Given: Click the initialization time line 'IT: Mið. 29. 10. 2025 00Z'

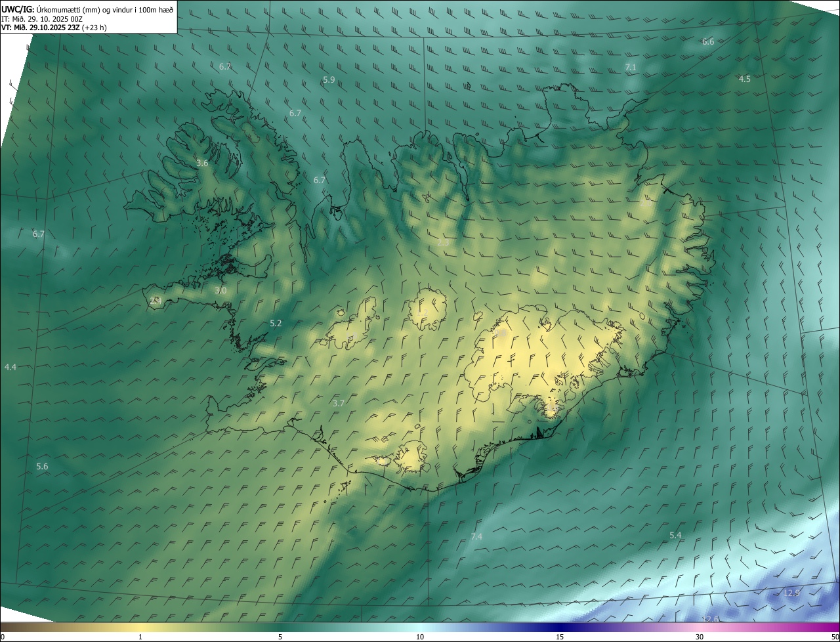Looking at the screenshot, I should pyautogui.click(x=41, y=18).
